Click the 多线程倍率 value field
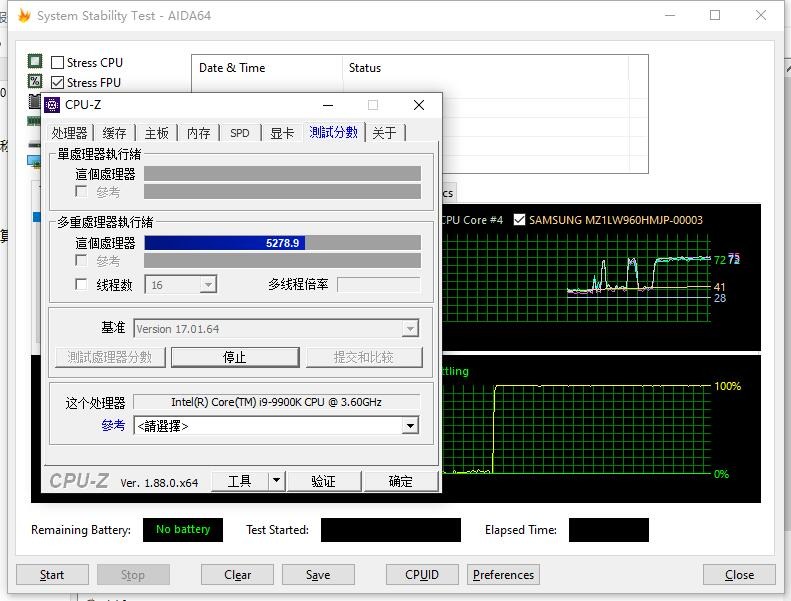The height and width of the screenshot is (601, 791). (378, 285)
